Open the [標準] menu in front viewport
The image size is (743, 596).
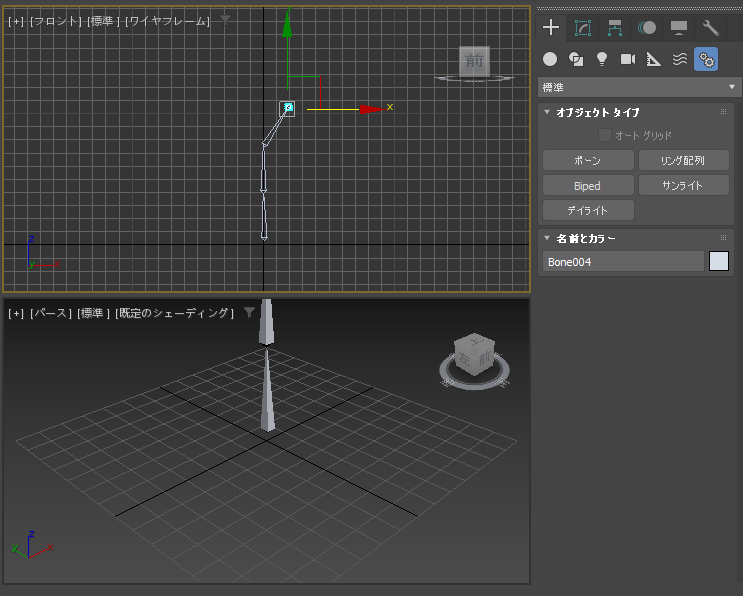click(x=104, y=21)
